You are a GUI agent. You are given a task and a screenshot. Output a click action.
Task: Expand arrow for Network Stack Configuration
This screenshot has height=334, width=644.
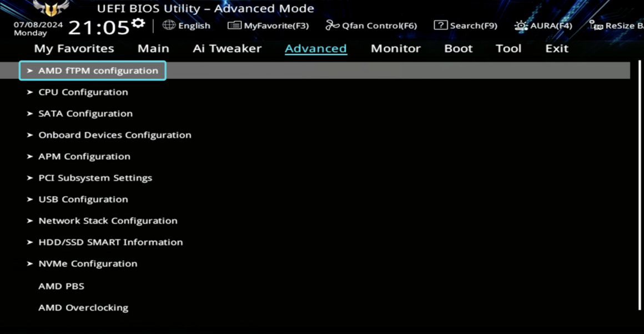(x=29, y=221)
